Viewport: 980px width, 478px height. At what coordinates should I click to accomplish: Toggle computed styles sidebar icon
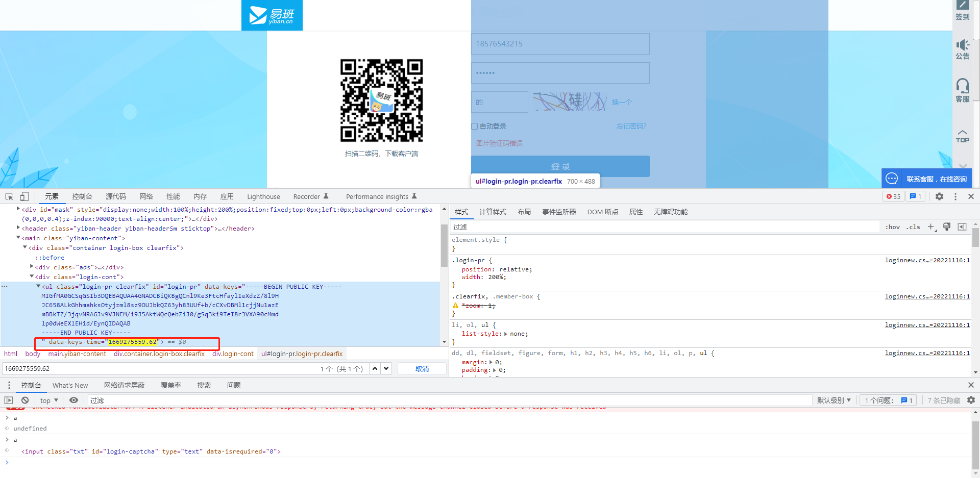962,227
